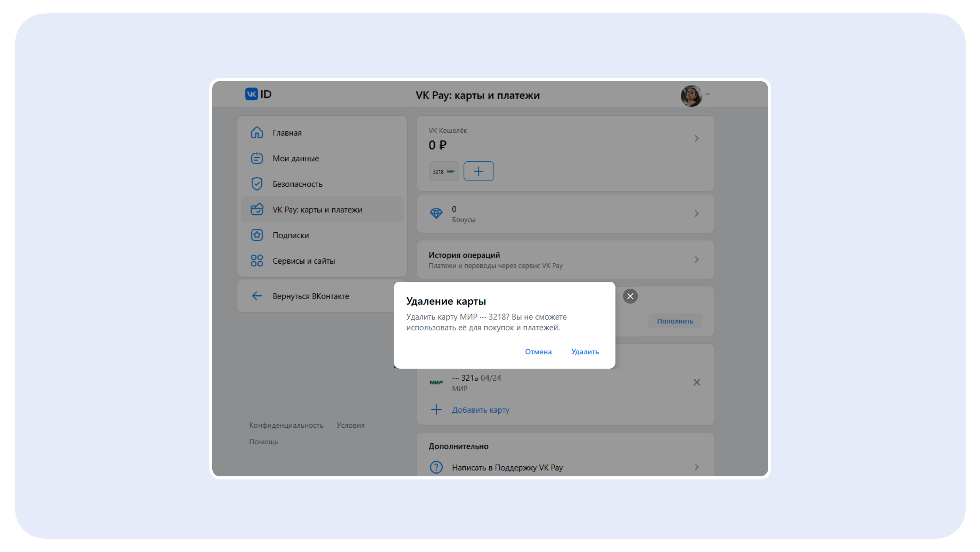Screen dimensions: 980x552
Task: Click the VK Кошелёк label
Action: point(447,130)
